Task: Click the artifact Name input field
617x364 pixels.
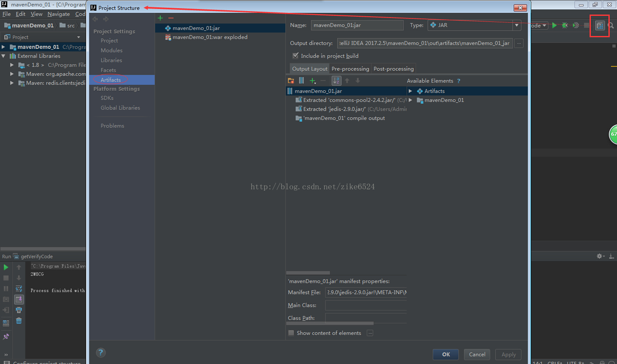Action: [x=357, y=25]
